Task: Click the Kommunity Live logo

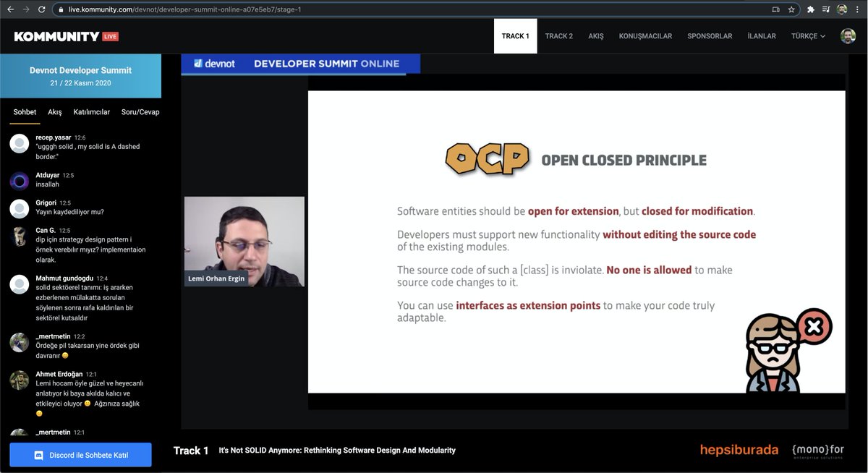Action: point(66,36)
